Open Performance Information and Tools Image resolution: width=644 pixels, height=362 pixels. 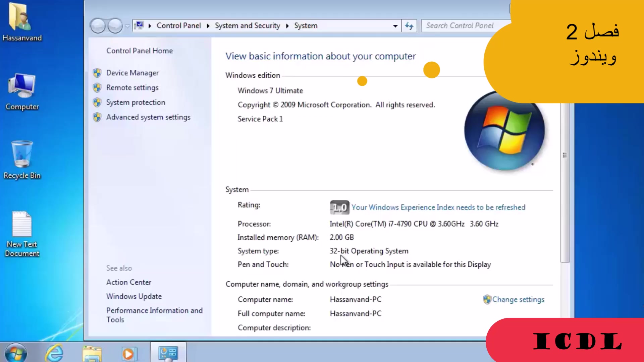(154, 315)
